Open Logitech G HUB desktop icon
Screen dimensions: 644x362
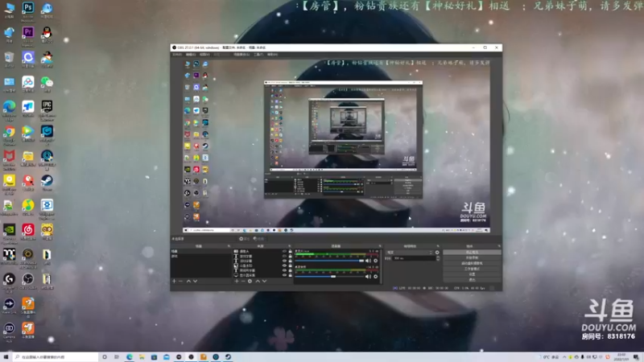coord(9,282)
